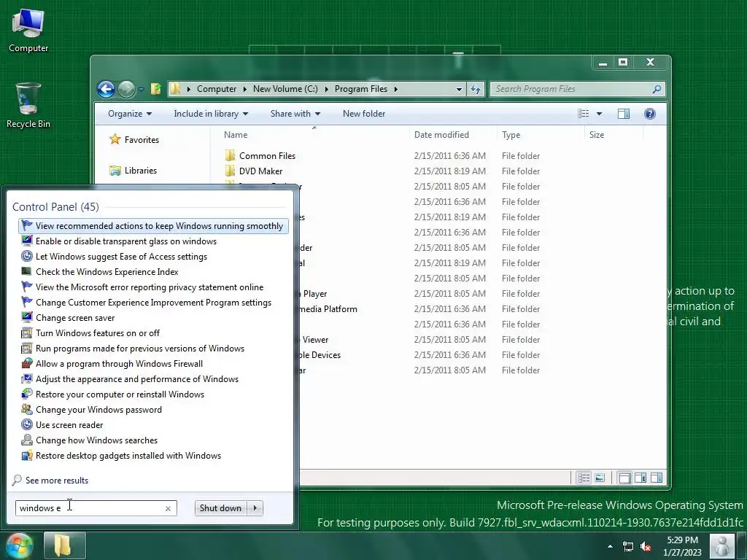
Task: Click See more results link
Action: pyautogui.click(x=50, y=481)
